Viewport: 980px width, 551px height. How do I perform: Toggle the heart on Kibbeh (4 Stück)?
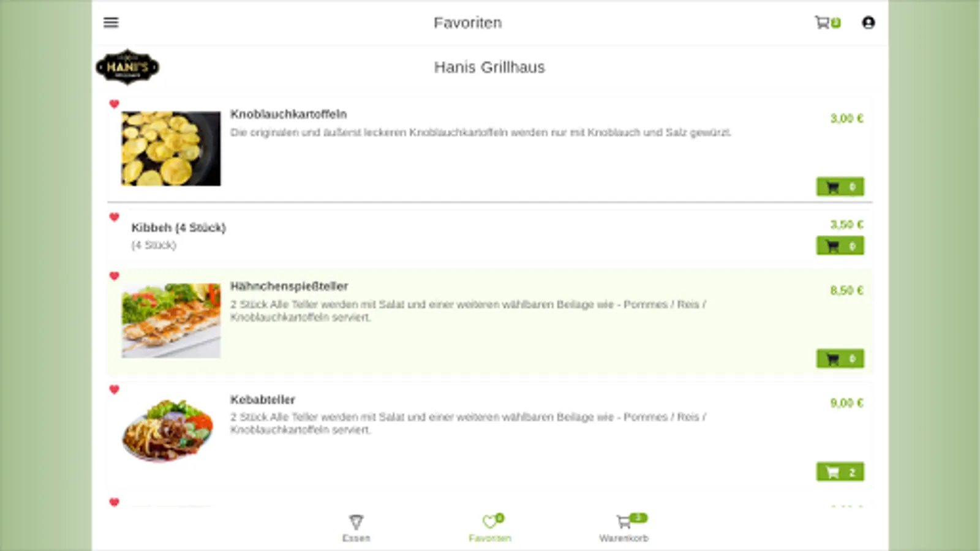point(114,217)
